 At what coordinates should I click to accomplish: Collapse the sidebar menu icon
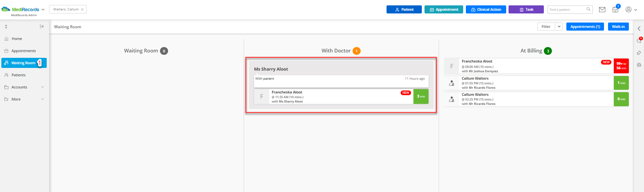click(x=42, y=27)
